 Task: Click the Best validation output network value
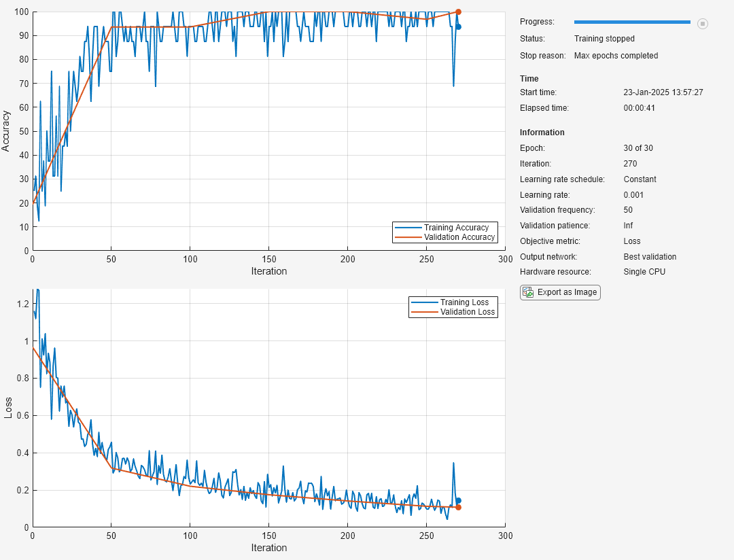click(x=650, y=257)
